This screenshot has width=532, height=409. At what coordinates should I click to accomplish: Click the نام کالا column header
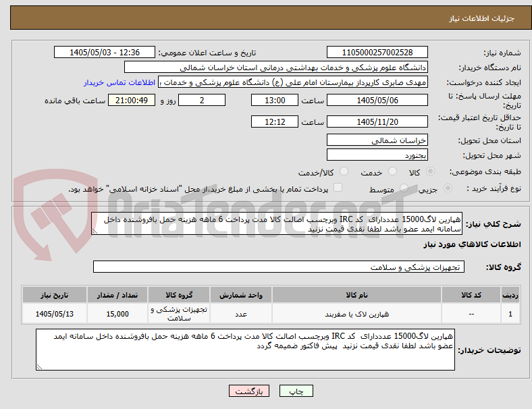coord(356,295)
